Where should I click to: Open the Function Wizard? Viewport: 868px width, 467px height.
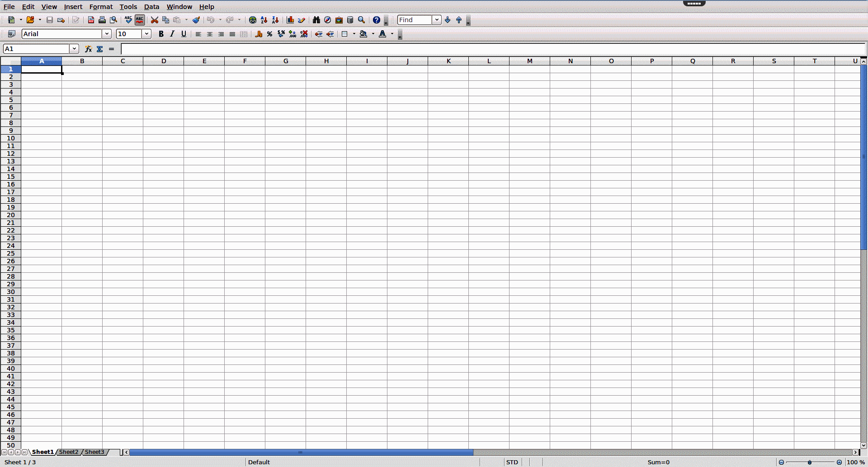(88, 49)
